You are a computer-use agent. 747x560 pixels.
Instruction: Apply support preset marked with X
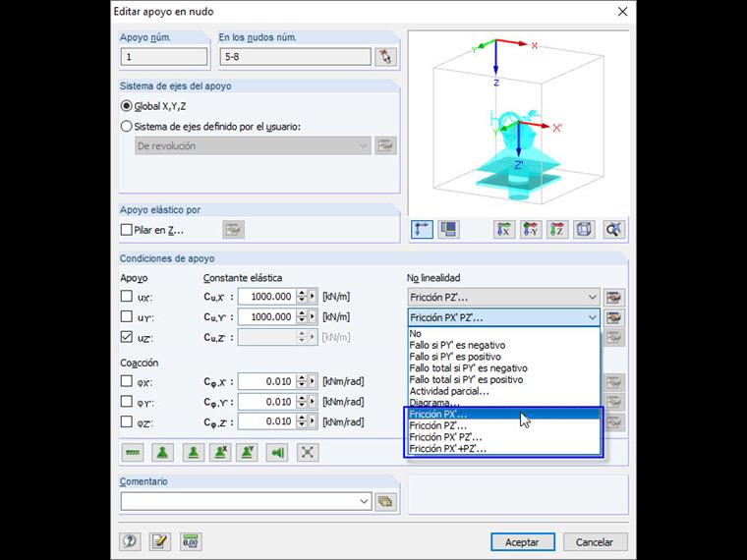point(220,452)
